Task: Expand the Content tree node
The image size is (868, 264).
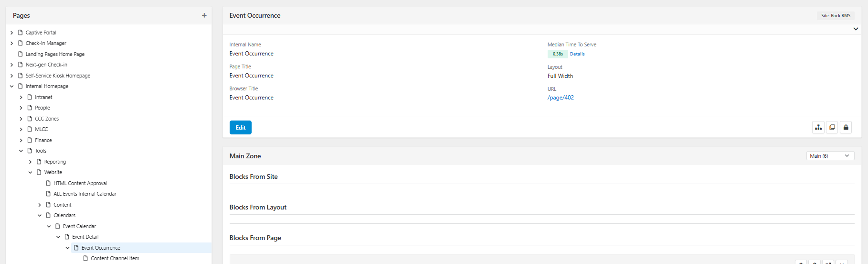Action: click(x=40, y=205)
